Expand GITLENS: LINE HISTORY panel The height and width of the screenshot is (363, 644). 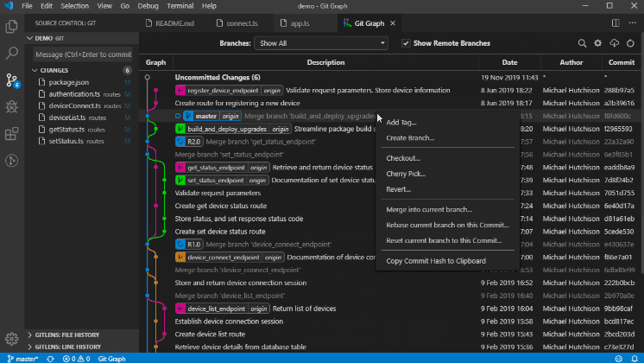(82, 347)
